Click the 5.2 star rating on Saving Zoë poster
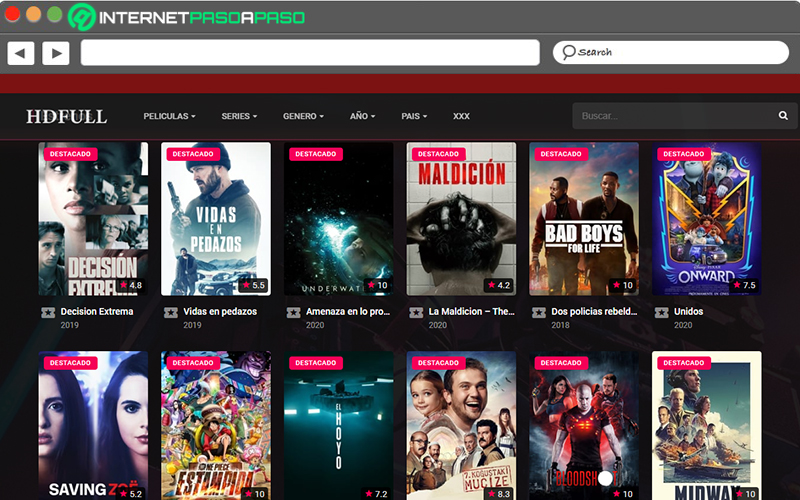The width and height of the screenshot is (800, 500). [131, 494]
